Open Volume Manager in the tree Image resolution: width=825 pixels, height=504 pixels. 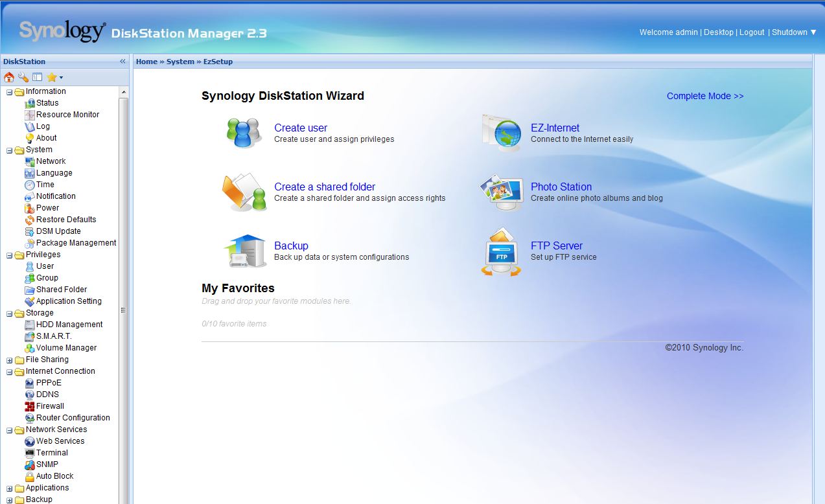[66, 348]
